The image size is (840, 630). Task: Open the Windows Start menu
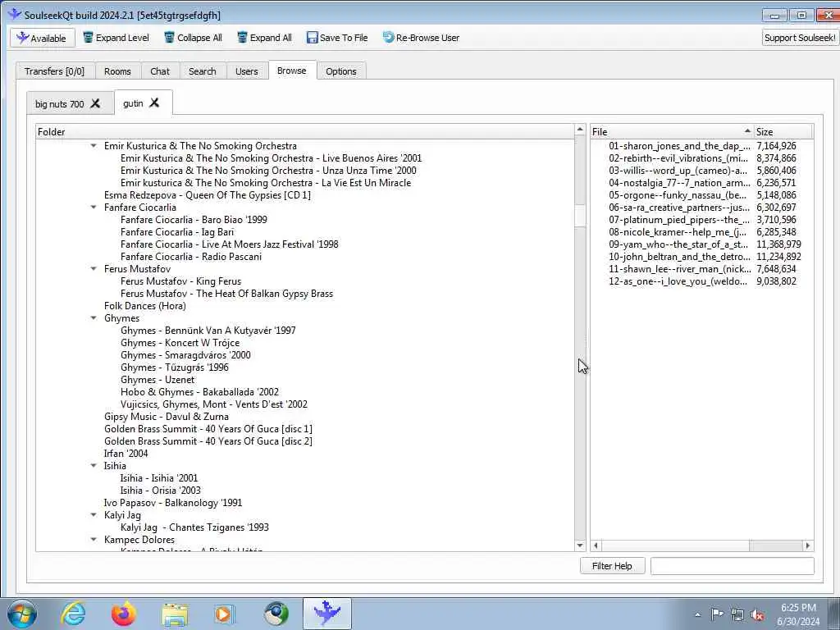click(x=21, y=614)
